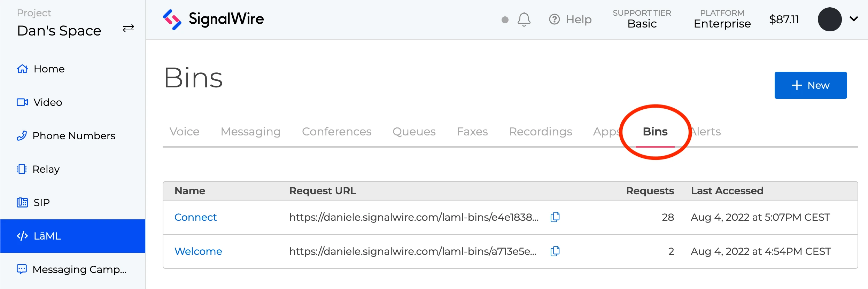Copy the Welcome bin request URL
The image size is (868, 289).
pos(555,251)
